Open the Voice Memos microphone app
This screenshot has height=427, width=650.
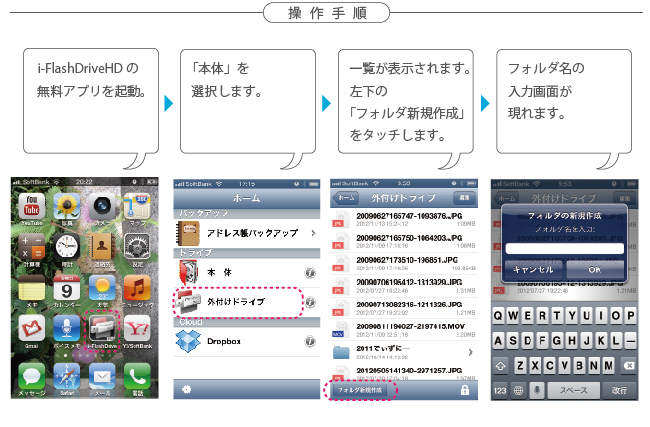click(66, 328)
